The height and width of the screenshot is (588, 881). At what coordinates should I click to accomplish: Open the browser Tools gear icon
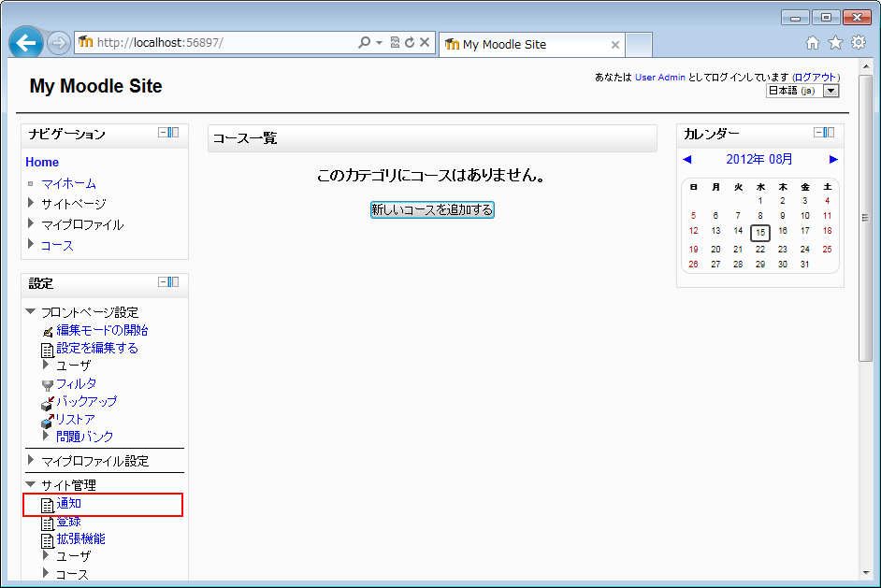[x=858, y=43]
